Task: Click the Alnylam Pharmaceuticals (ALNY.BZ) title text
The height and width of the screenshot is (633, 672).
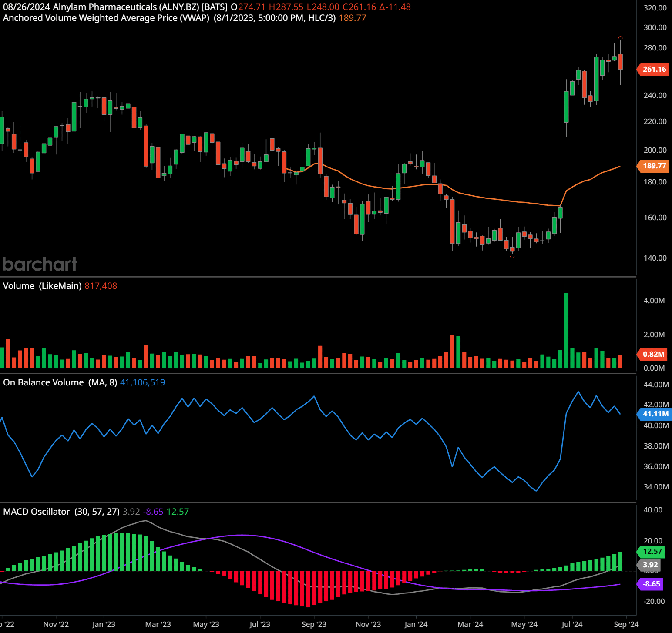Action: 126,7
